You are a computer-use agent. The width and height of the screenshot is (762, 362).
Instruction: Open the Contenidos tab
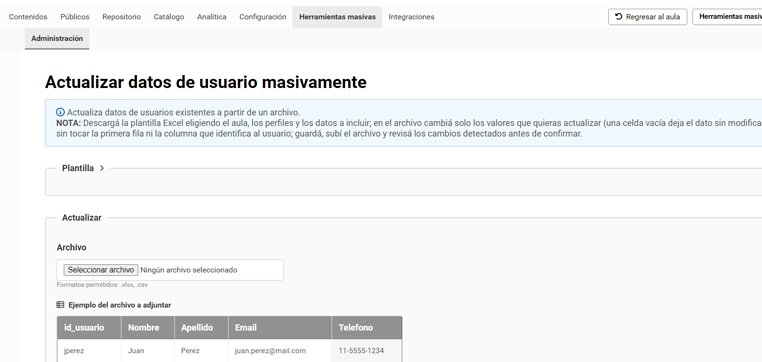28,17
